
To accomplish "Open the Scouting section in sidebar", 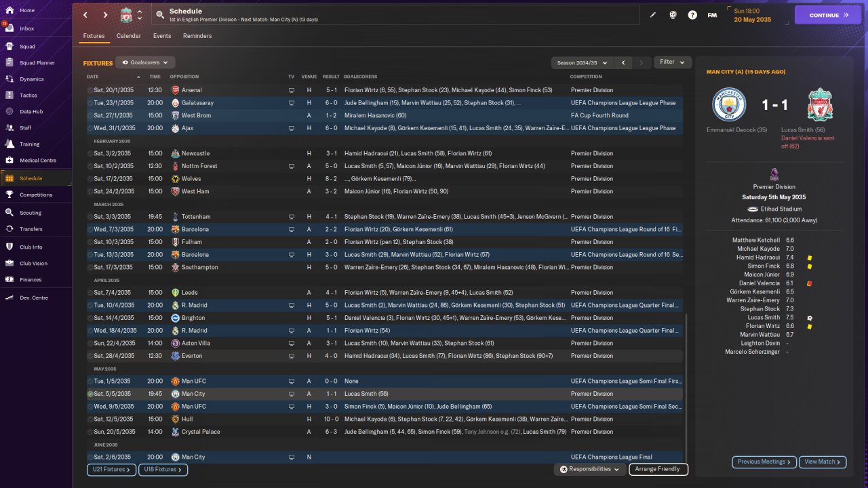I will pos(30,213).
